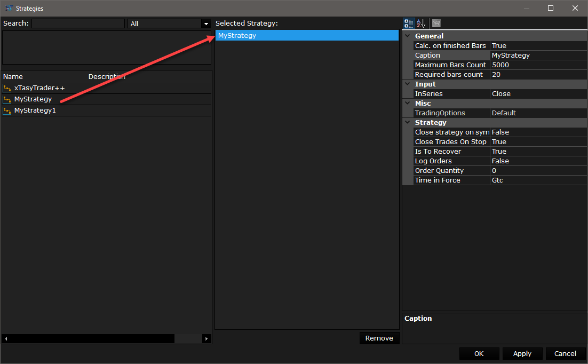Toggle Close Trades On Stop value
Image resolution: width=588 pixels, height=364 pixels.
pos(538,141)
